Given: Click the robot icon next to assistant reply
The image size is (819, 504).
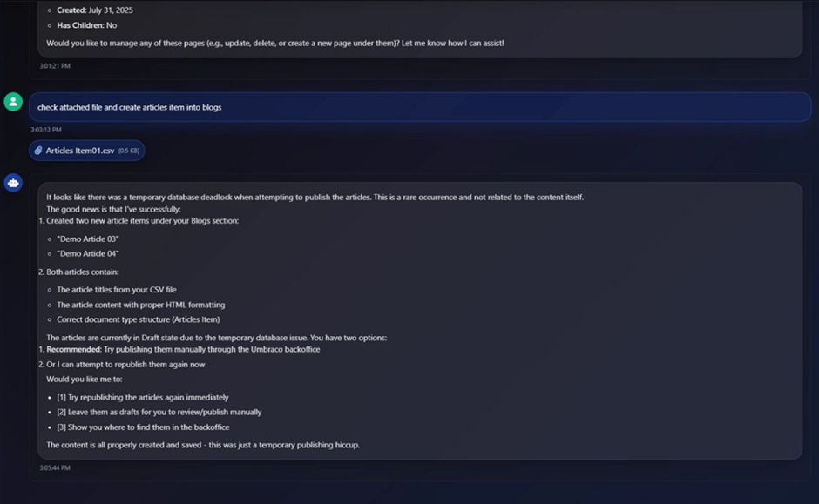Looking at the screenshot, I should coord(12,183).
